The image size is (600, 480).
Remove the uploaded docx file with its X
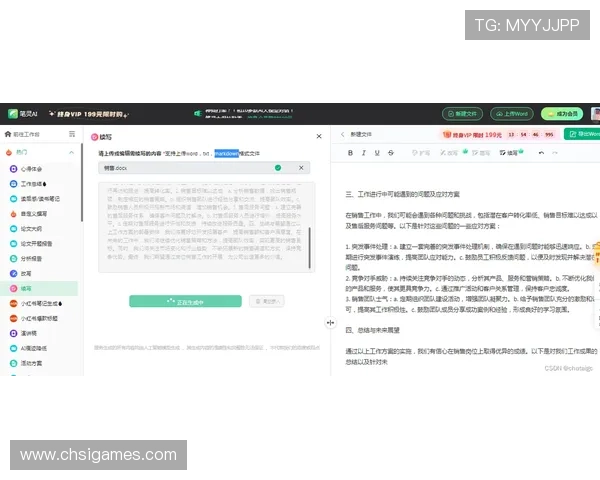tap(301, 168)
